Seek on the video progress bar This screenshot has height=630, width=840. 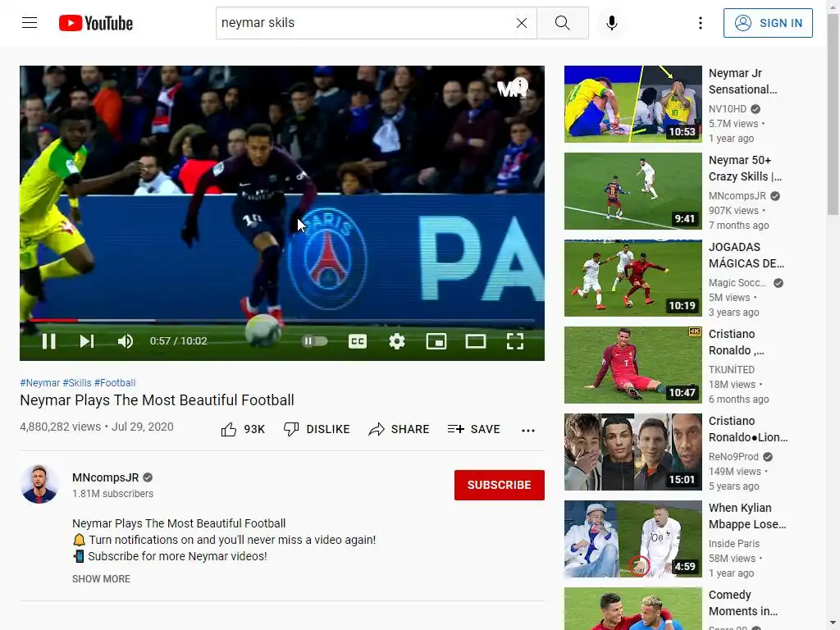click(282, 321)
